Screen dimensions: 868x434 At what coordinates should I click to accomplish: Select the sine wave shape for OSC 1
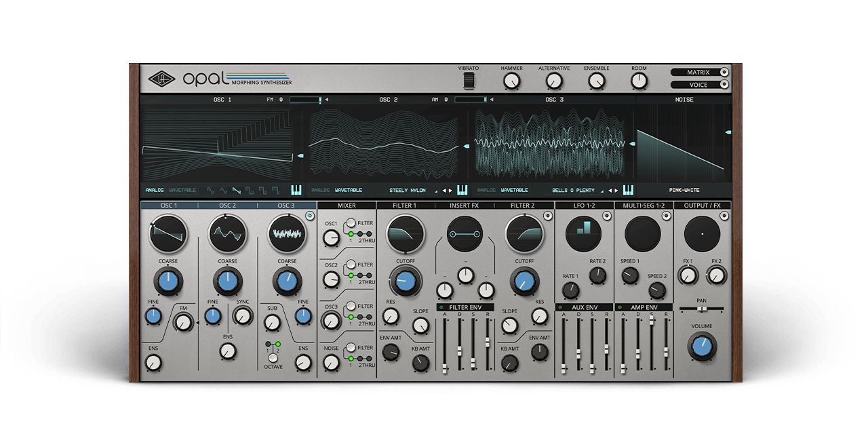[210, 190]
